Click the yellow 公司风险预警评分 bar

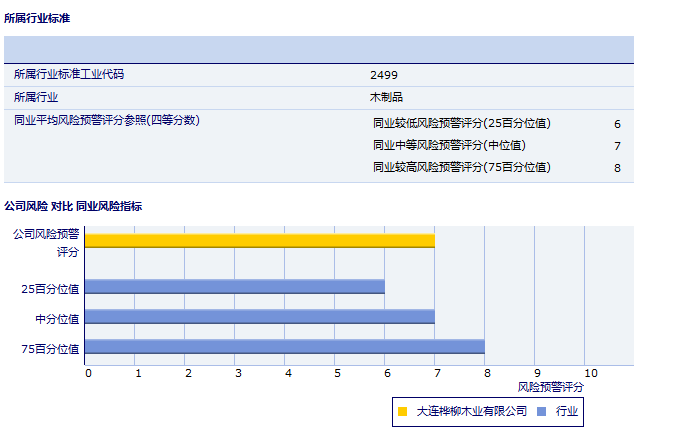point(260,241)
